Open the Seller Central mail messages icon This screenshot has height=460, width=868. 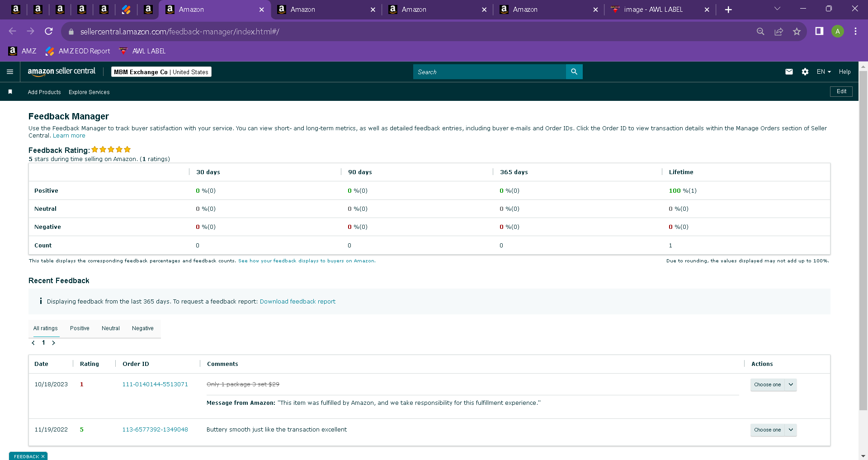789,72
